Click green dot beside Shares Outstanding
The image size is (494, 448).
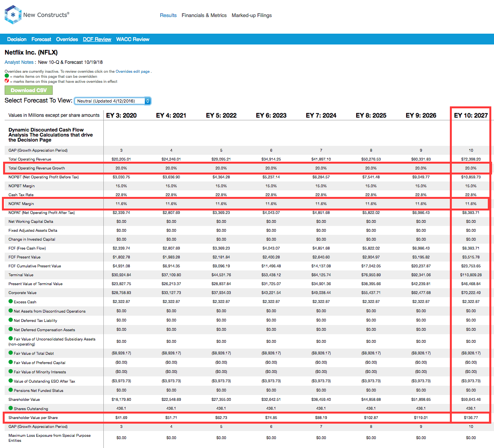[11, 408]
